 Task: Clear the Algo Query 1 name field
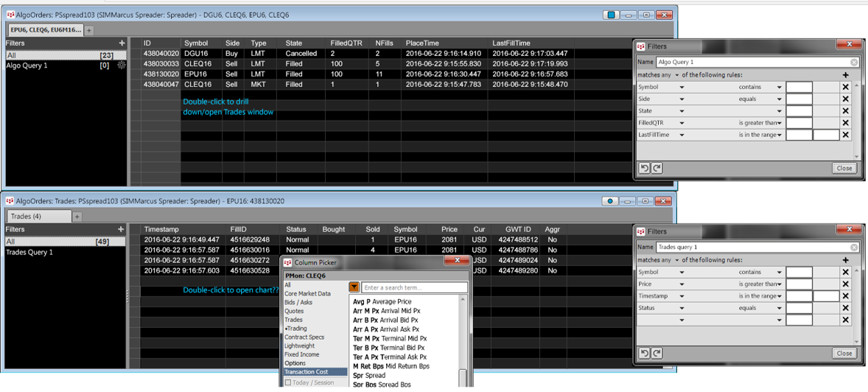854,63
